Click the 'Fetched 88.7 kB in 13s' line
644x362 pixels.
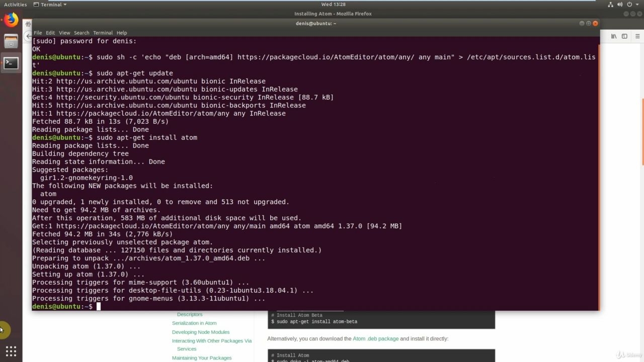(101, 122)
